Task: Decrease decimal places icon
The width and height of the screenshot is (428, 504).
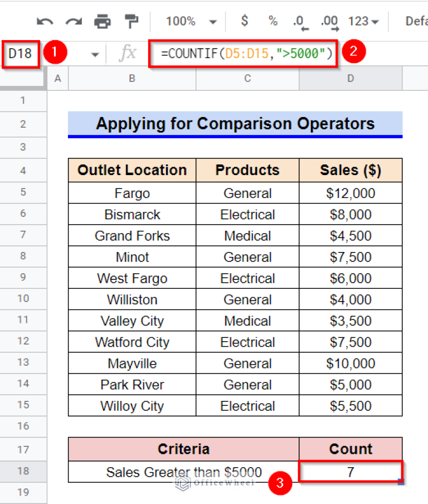Action: [301, 22]
